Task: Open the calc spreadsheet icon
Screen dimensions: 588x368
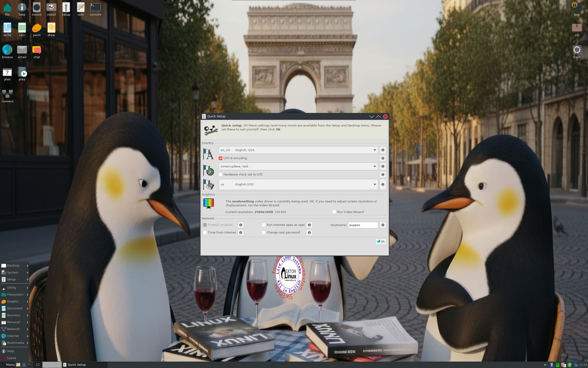Action: click(22, 30)
